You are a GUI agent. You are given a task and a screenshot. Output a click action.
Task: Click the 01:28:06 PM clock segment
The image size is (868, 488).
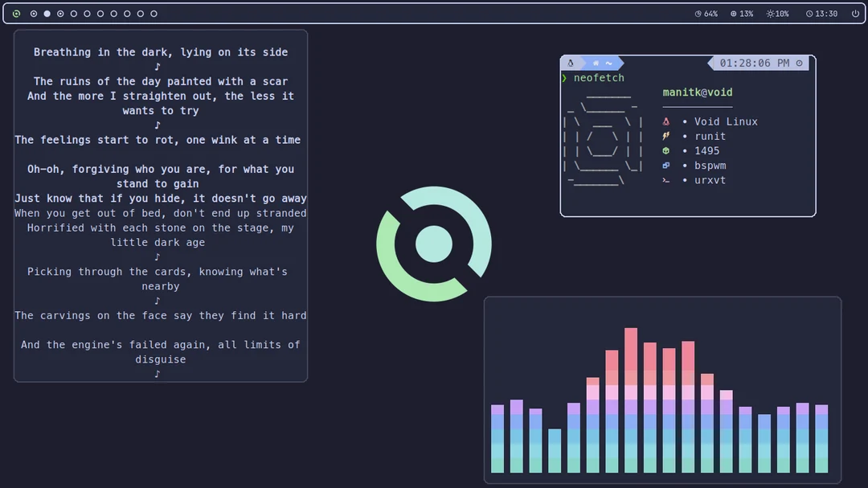tap(755, 63)
